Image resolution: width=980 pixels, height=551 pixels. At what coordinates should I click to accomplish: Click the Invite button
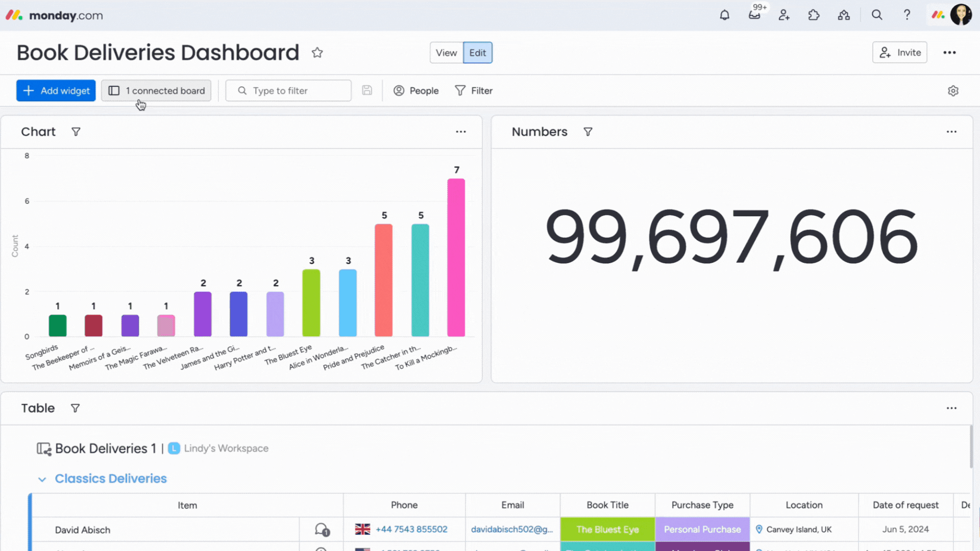[x=899, y=53]
